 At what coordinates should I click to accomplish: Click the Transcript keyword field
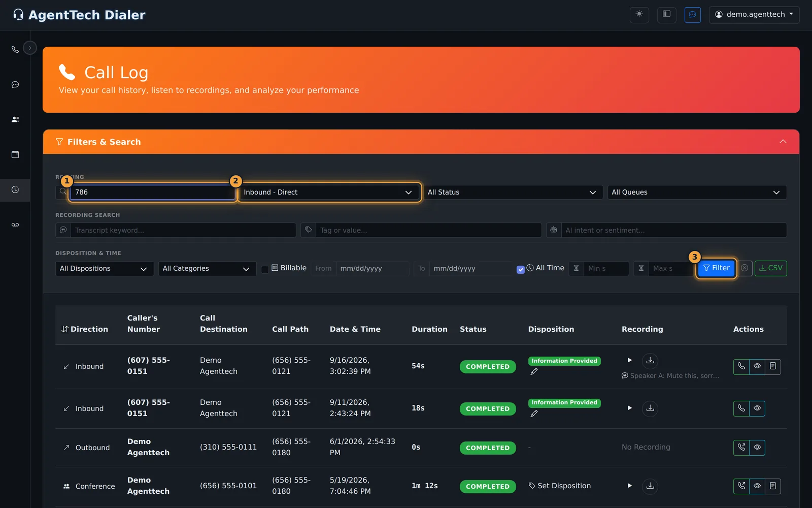[x=183, y=230]
